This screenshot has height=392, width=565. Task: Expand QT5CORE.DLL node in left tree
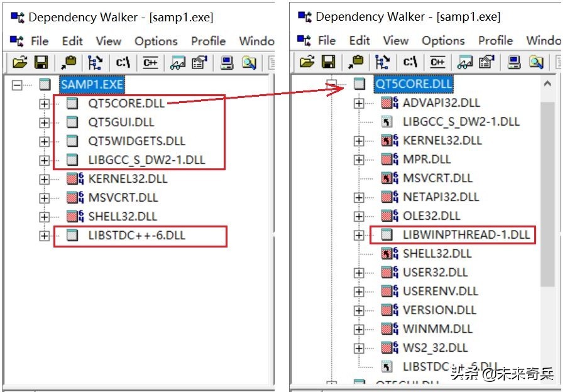coord(44,104)
